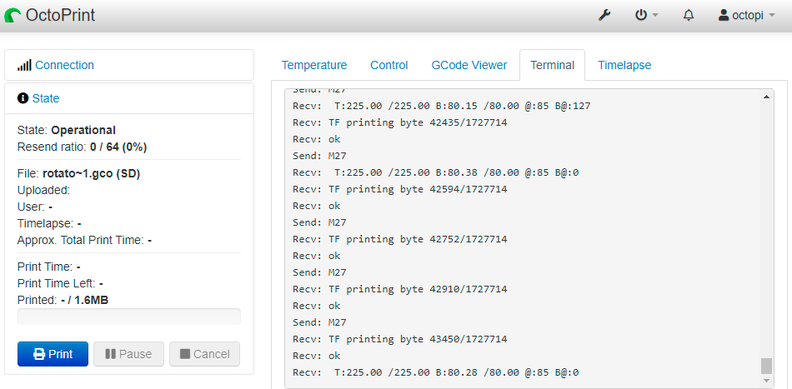
Task: Expand the Connection panel
Action: [x=64, y=65]
